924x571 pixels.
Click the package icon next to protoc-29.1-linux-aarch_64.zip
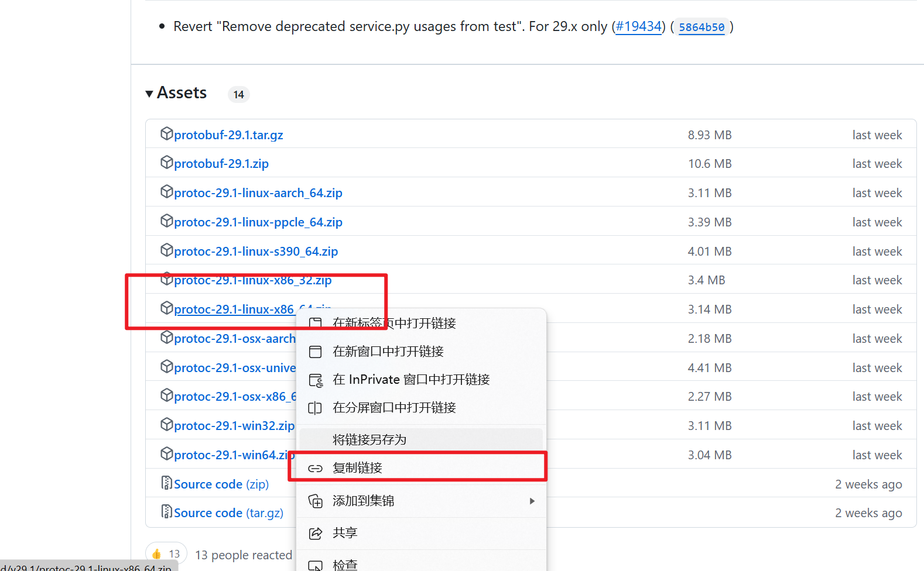pos(166,192)
